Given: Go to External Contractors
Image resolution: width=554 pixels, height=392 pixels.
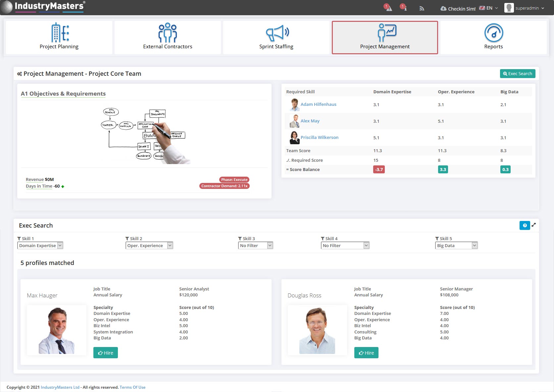Looking at the screenshot, I should (168, 37).
